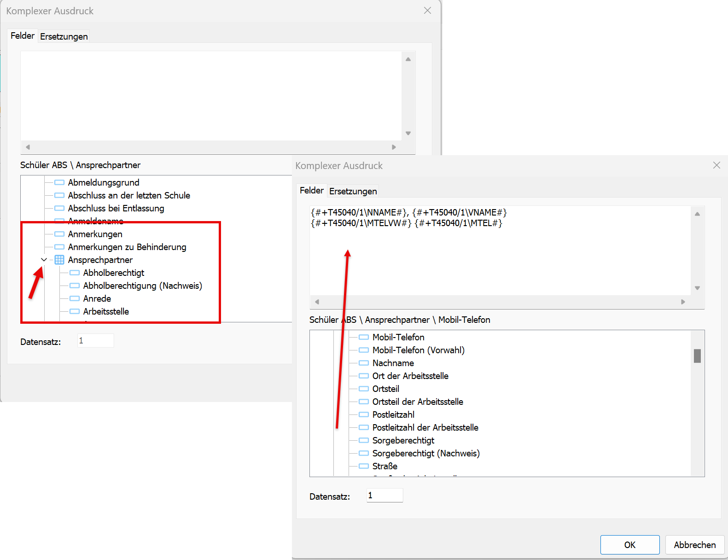
Task: Select Ort der Arbeitsstelle tree entry
Action: pos(410,376)
